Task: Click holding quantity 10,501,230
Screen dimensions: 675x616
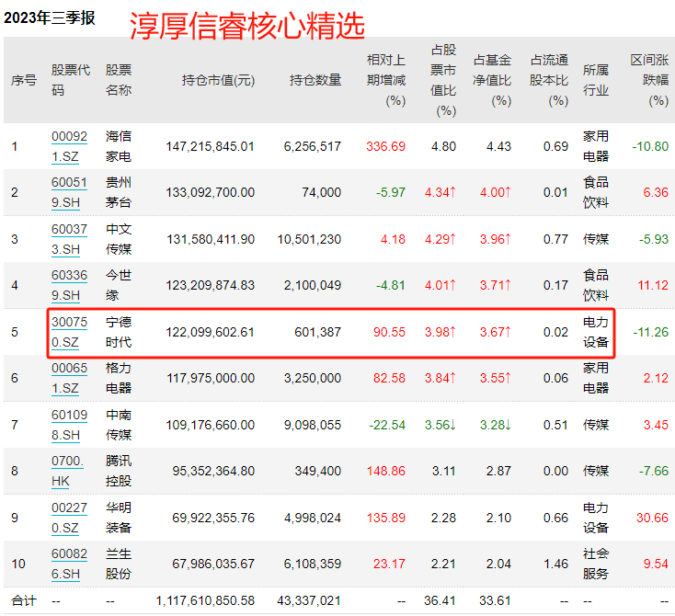Action: tap(309, 239)
